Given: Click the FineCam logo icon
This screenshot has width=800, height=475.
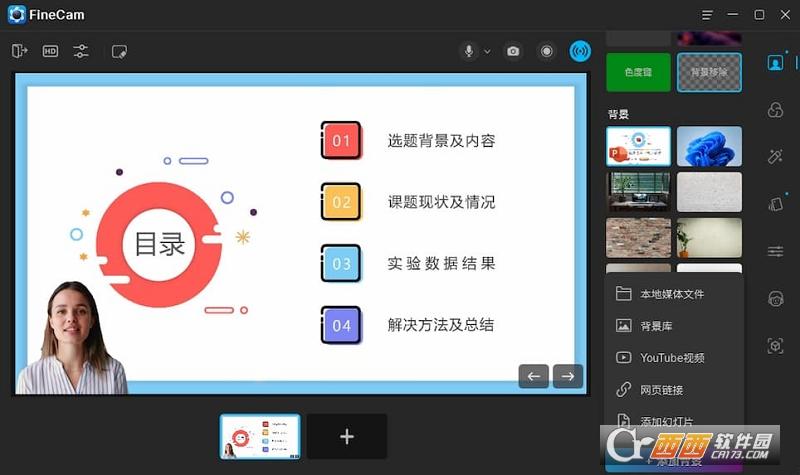Looking at the screenshot, I should [17, 15].
